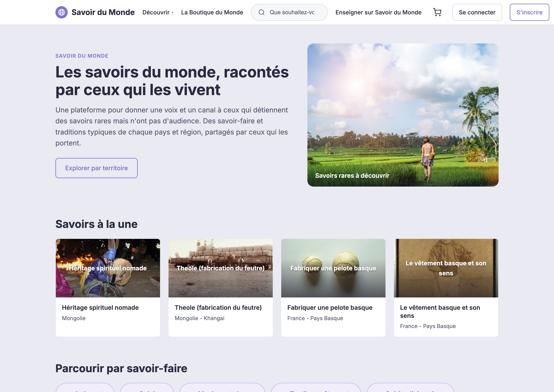Click the search magnifier icon
554x392 pixels.
click(x=261, y=12)
